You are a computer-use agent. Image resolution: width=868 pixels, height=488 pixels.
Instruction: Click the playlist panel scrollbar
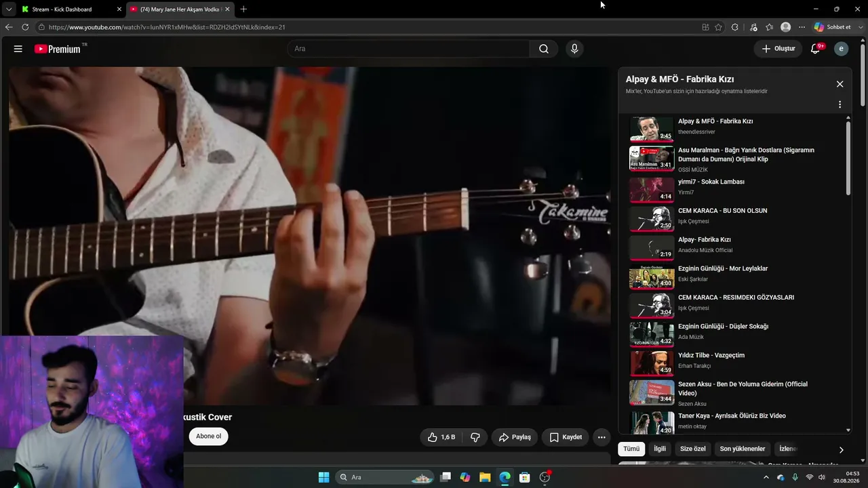848,159
